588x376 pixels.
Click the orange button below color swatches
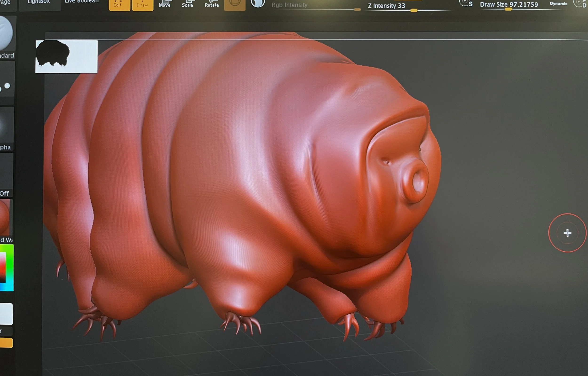6,343
